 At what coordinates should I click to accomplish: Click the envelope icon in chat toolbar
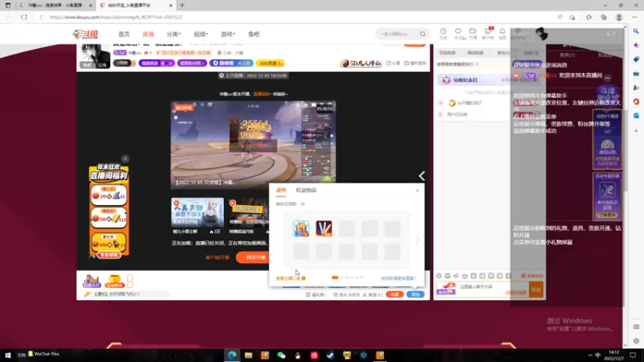click(x=448, y=276)
